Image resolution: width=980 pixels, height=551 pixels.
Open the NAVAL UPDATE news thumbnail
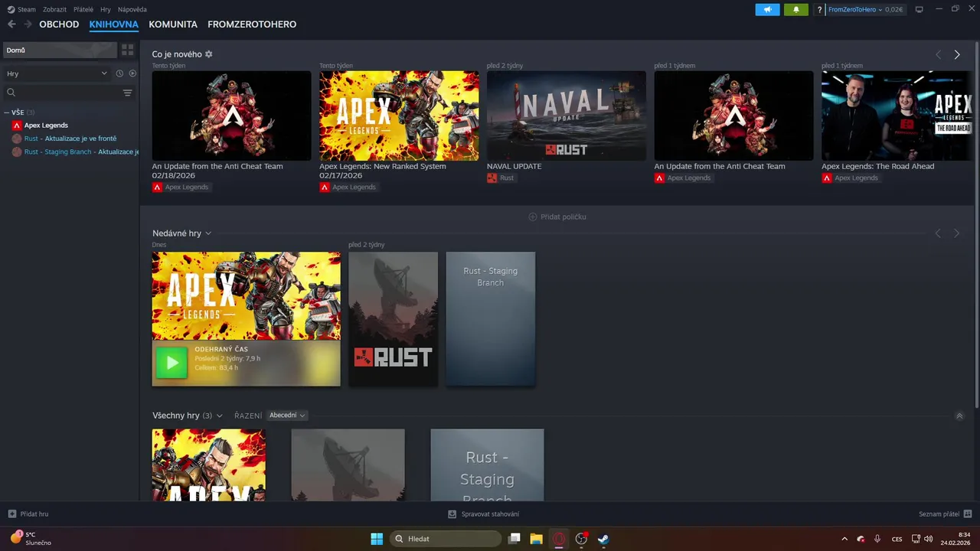click(567, 116)
